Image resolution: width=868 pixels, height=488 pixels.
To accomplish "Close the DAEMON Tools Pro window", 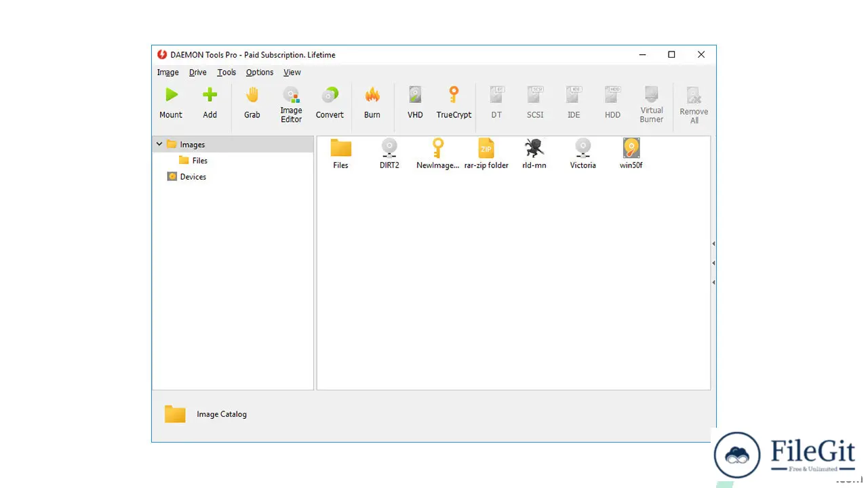I will pos(701,55).
